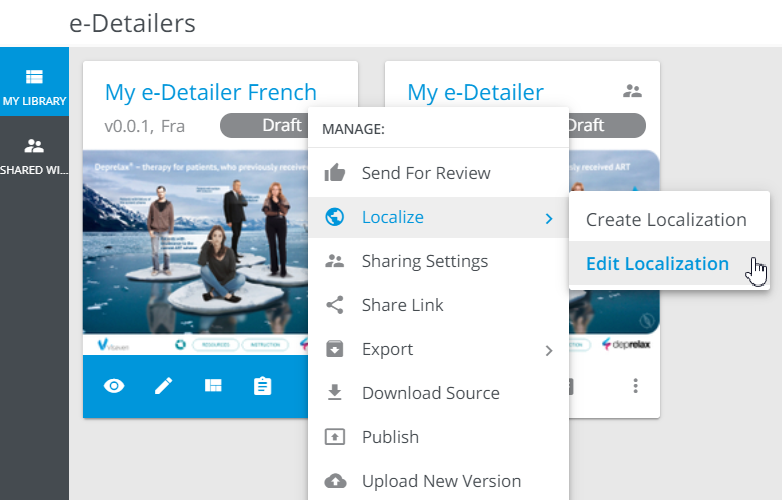Expand the Export submenu chevron

(x=548, y=349)
